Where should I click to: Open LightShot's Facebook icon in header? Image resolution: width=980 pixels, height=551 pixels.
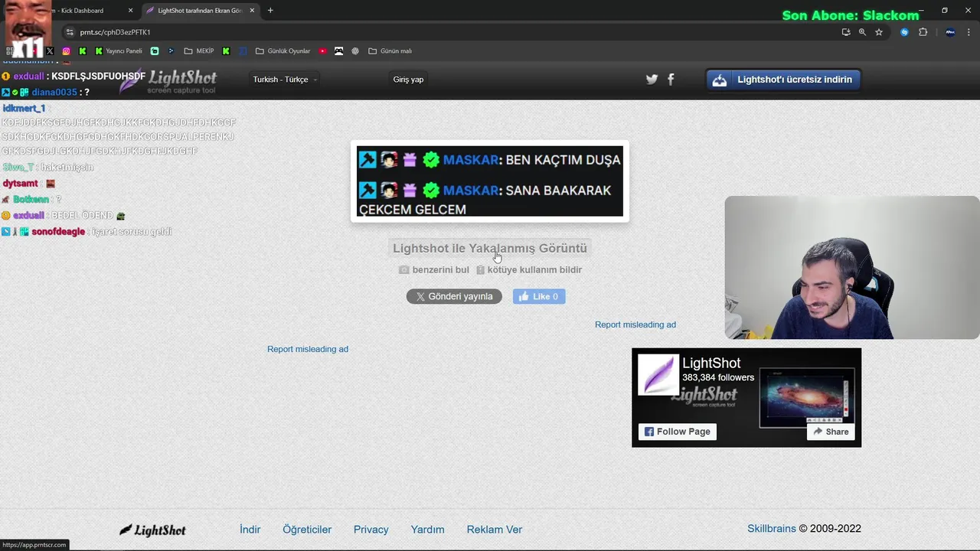(671, 79)
